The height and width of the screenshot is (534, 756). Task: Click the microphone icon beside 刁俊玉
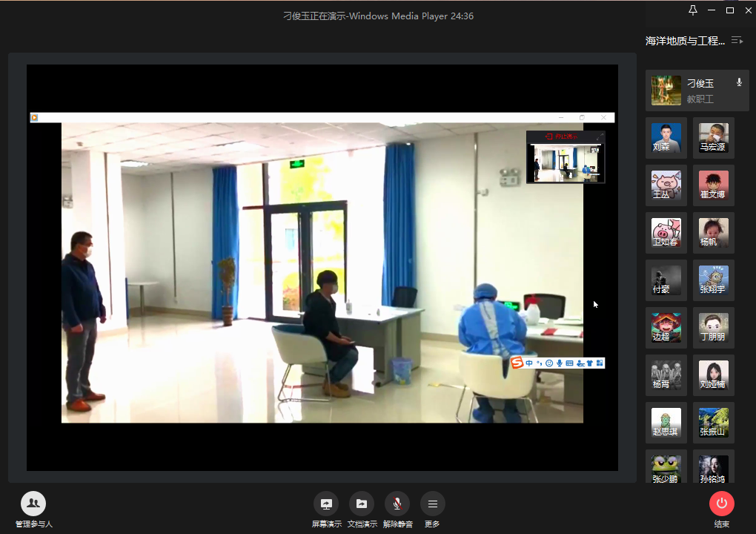739,82
